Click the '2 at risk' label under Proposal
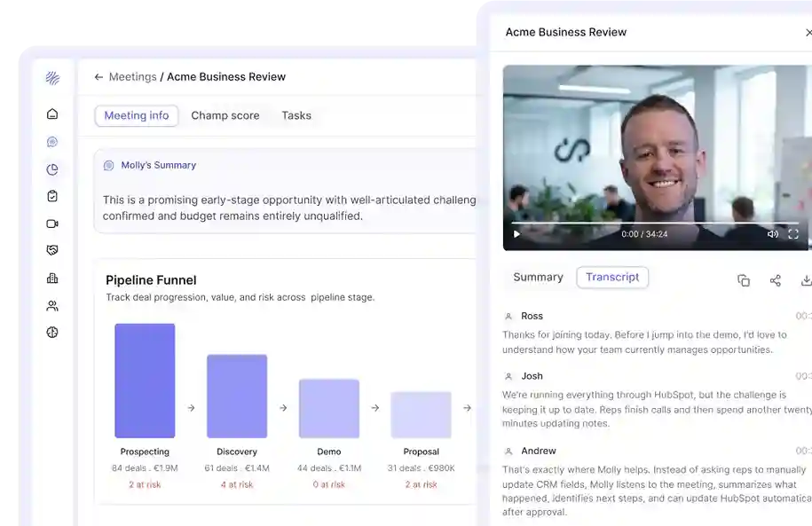 pos(421,484)
